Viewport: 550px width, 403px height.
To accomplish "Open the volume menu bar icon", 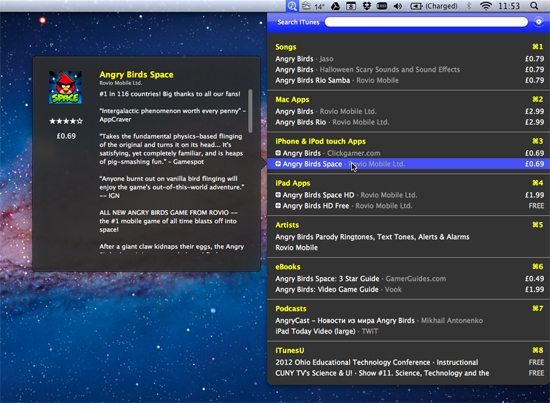I will tap(398, 6).
